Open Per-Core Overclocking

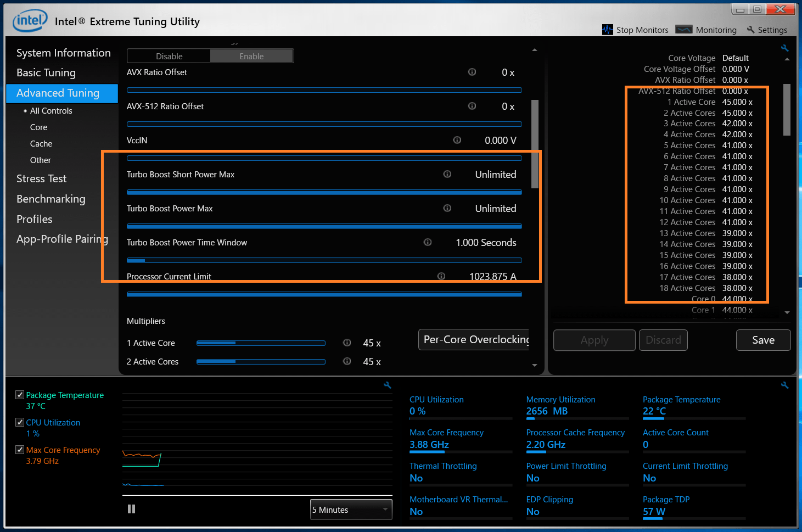coord(475,340)
